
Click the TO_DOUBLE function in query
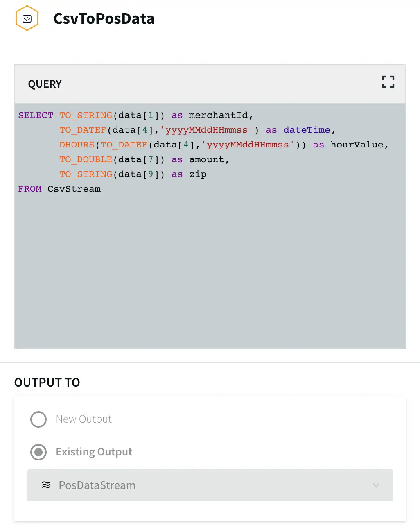(86, 160)
